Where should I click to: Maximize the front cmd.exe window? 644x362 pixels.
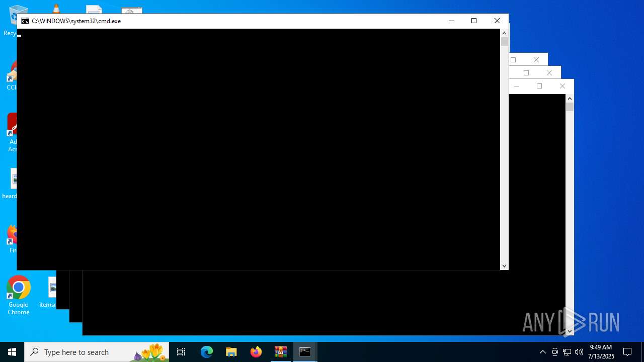tap(474, 21)
